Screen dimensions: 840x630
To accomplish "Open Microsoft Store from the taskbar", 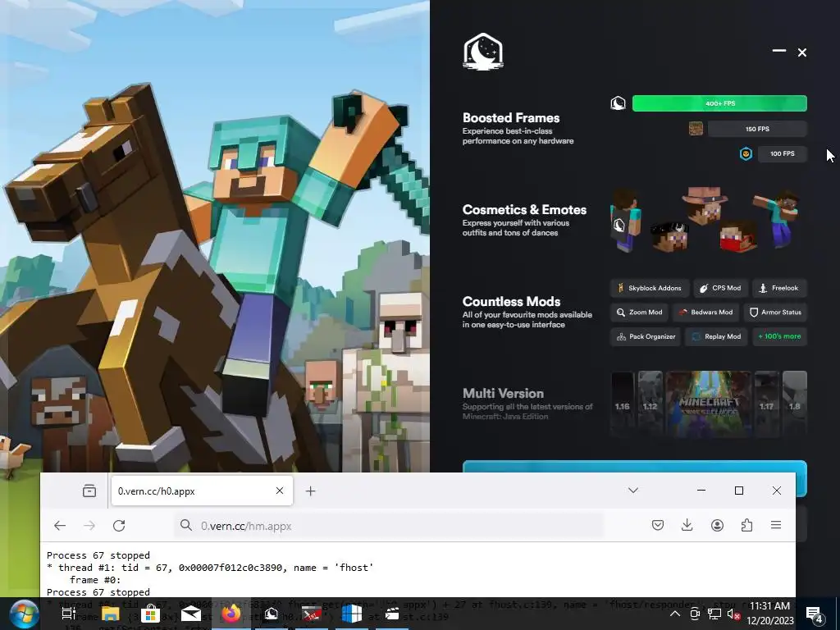I will 150,614.
